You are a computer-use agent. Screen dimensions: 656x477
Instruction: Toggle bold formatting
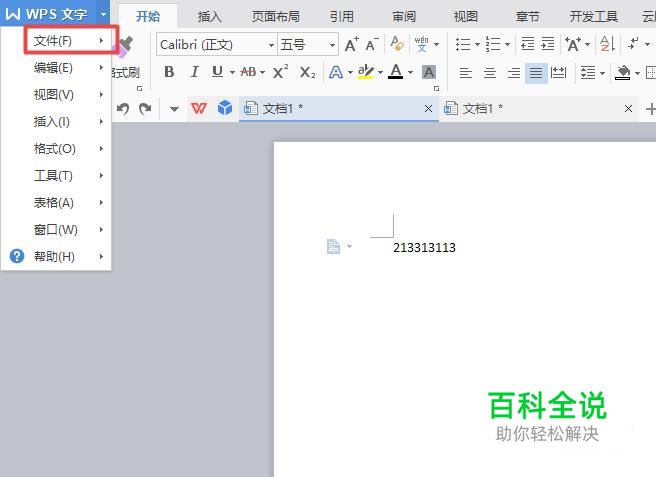click(169, 72)
